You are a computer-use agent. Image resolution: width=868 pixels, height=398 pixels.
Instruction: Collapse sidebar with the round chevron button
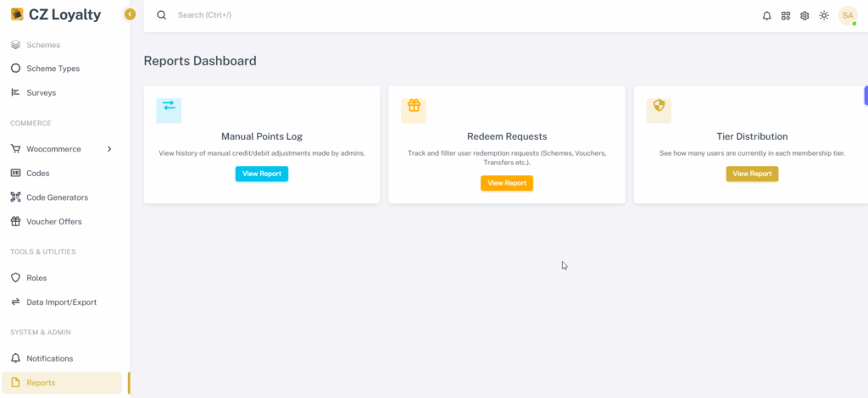130,14
